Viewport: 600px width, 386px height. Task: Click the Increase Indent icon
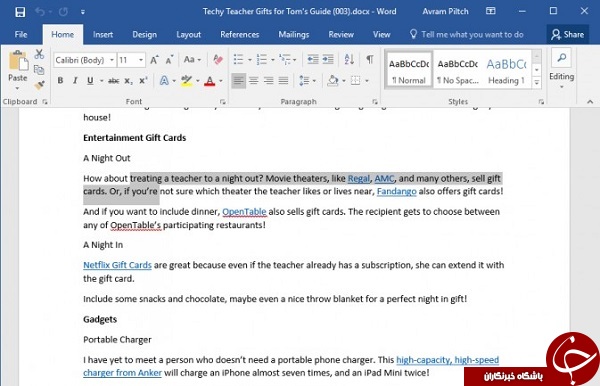(x=328, y=60)
